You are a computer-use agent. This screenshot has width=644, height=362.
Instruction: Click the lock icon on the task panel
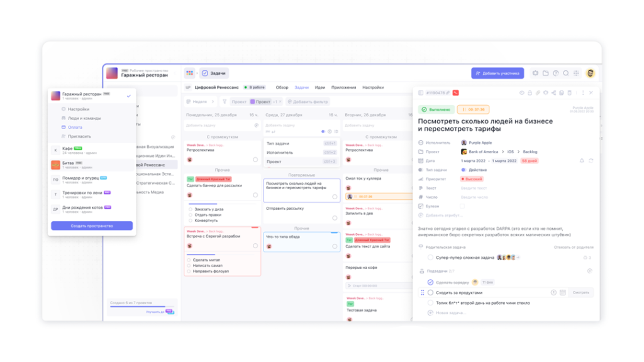(530, 92)
